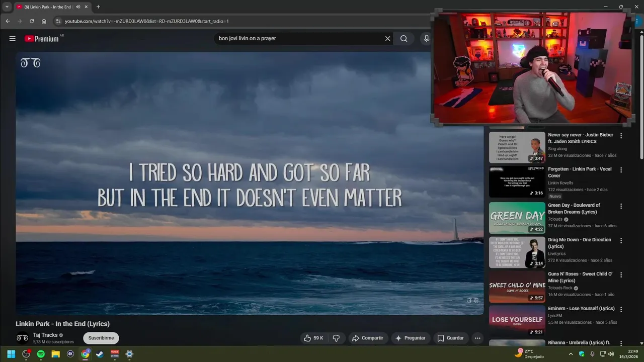The image size is (644, 362).
Task: Subscribe with the Suscribirme button
Action: coord(101,338)
